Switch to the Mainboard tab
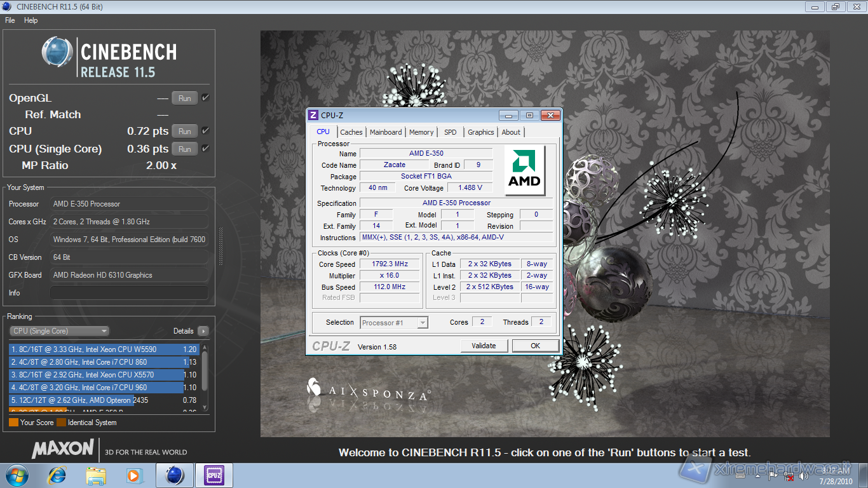868x488 pixels. (386, 132)
